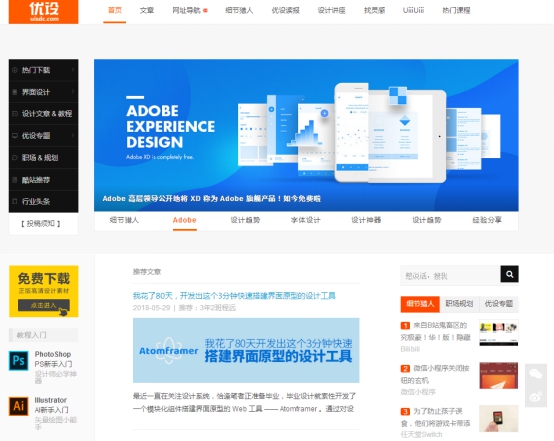Expand the 界面设计 submenu arrow
The image size is (554, 441).
coord(73,92)
